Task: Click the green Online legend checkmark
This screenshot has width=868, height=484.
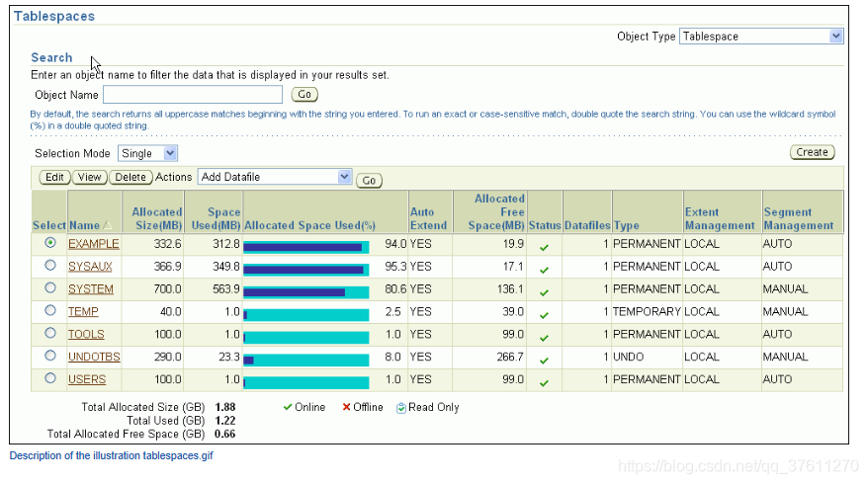Action: coord(288,407)
